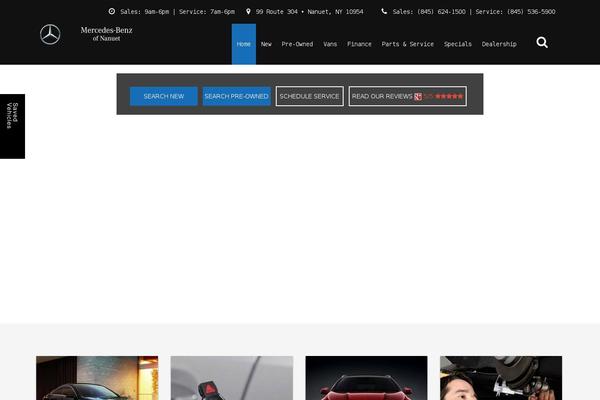Click the Mercedes-Benz of Nanuet title
Viewport: 600px width, 400px height.
point(106,34)
